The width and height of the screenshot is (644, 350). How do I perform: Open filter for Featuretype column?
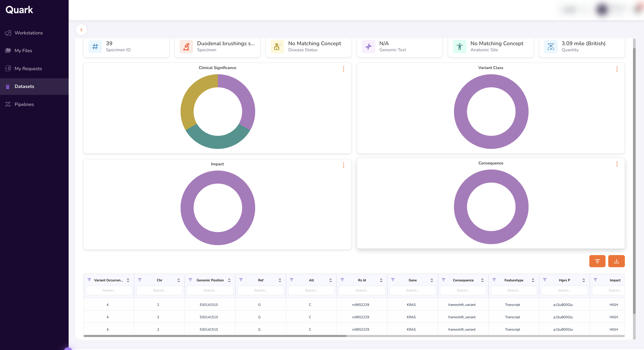click(494, 280)
